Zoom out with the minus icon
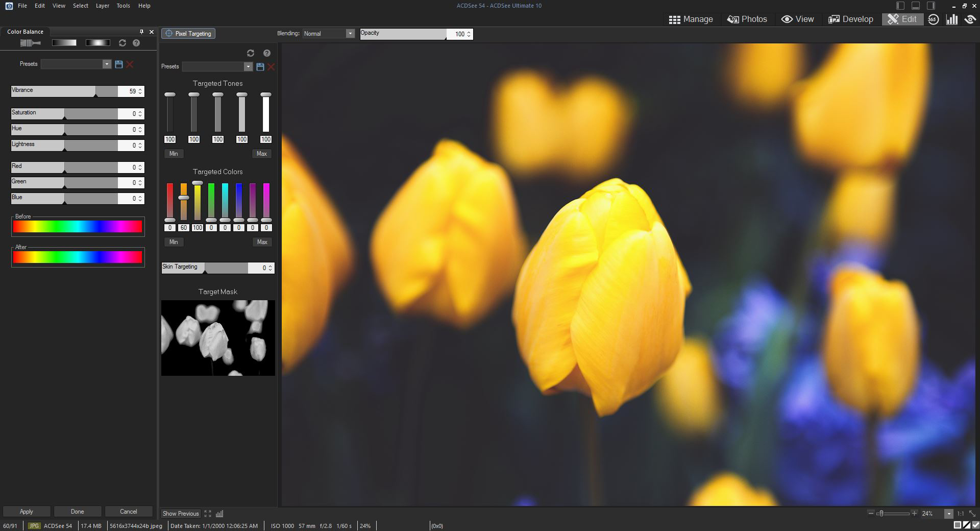 pos(871,513)
